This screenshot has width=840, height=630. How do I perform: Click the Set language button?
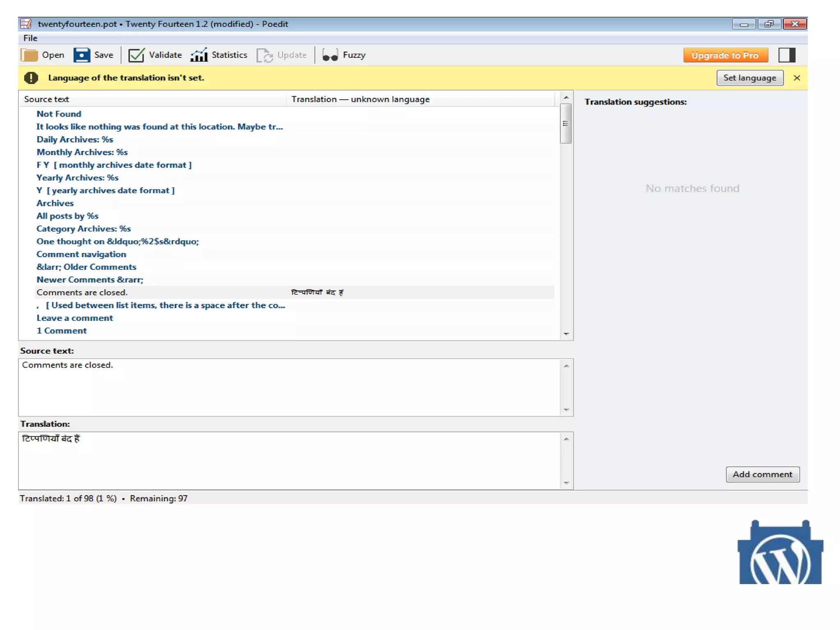tap(749, 78)
